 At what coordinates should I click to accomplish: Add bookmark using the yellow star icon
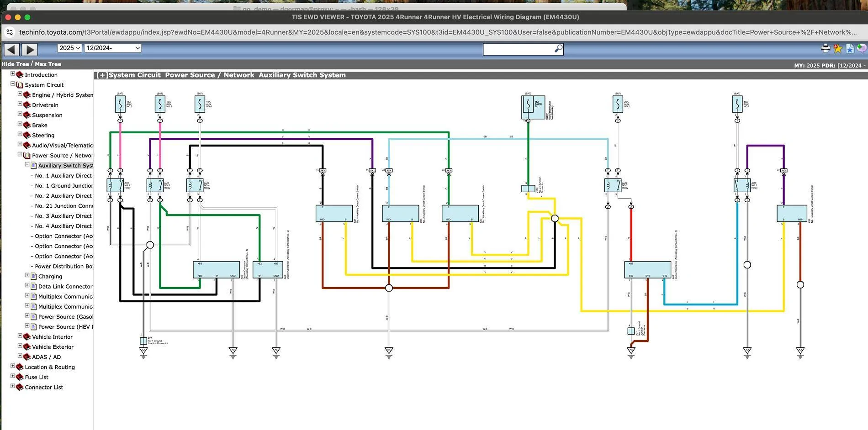point(837,48)
